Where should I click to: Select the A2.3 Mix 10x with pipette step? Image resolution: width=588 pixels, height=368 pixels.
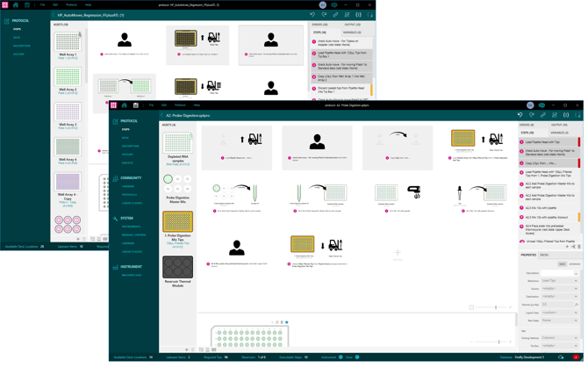point(549,208)
